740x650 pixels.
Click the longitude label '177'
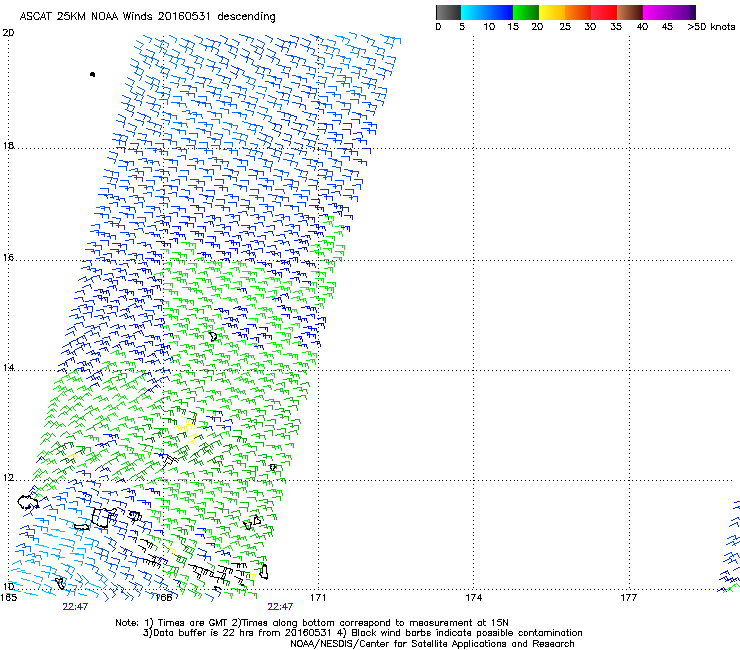click(628, 598)
